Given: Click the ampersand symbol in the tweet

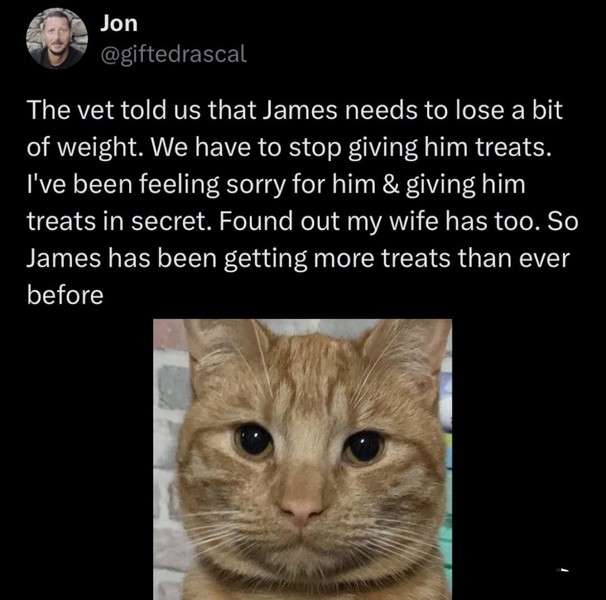Looking at the screenshot, I should [391, 184].
